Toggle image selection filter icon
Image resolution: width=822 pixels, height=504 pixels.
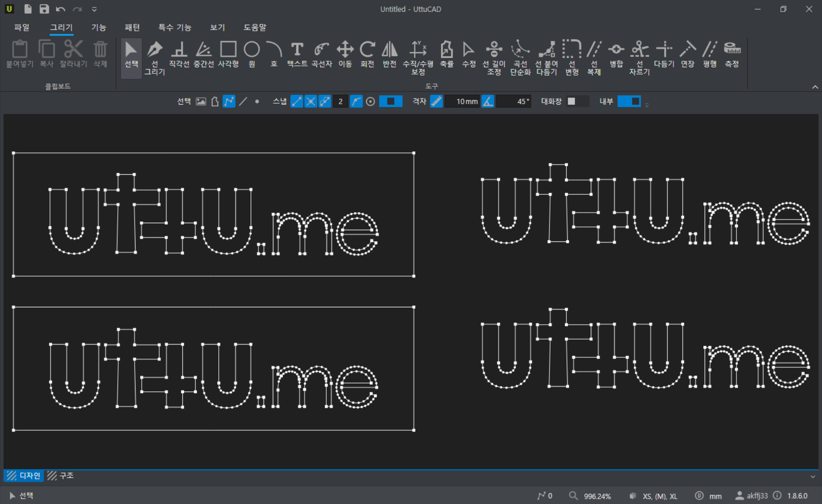click(201, 101)
